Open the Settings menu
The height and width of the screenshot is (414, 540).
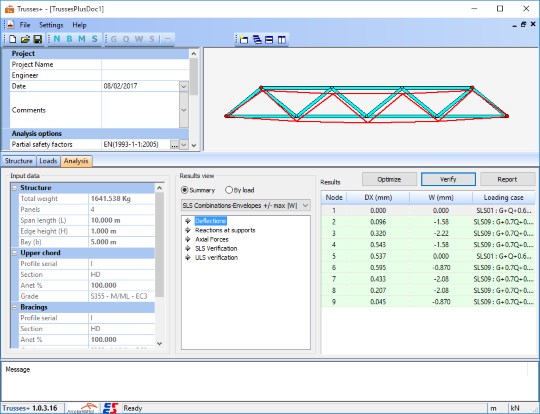click(x=51, y=25)
